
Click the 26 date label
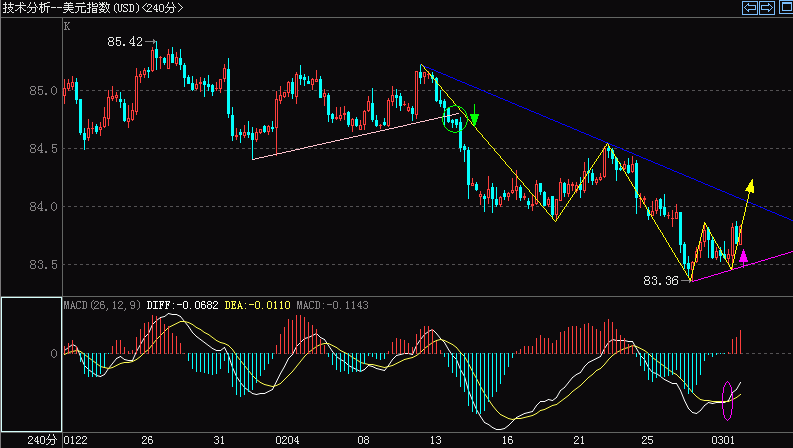tap(147, 440)
